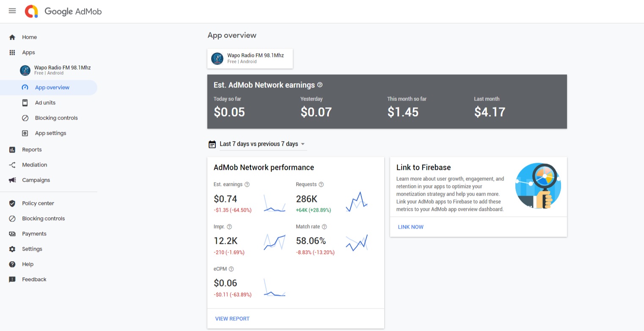Click the $0.05 Today so far earnings
Viewport: 644px width, 331px height.
click(229, 112)
